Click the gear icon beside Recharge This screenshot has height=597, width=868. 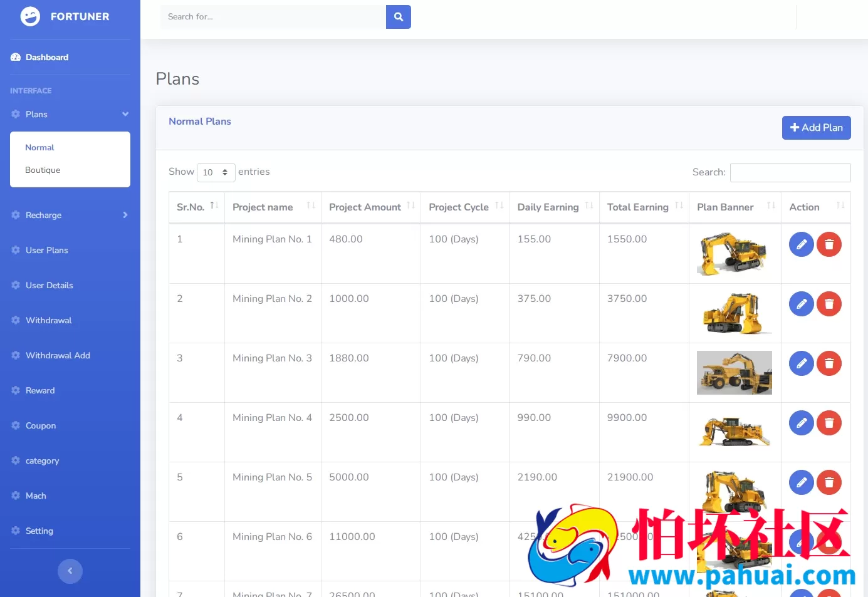coord(16,215)
